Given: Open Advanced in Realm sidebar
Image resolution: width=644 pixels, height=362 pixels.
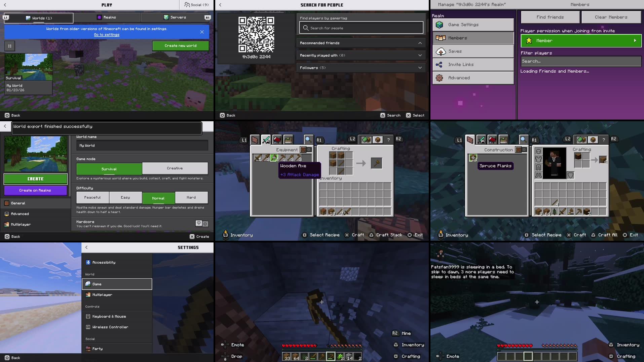Looking at the screenshot, I should pos(473,78).
